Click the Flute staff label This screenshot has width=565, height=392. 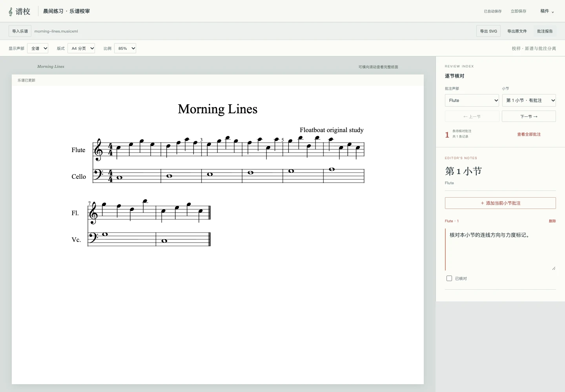tap(78, 150)
